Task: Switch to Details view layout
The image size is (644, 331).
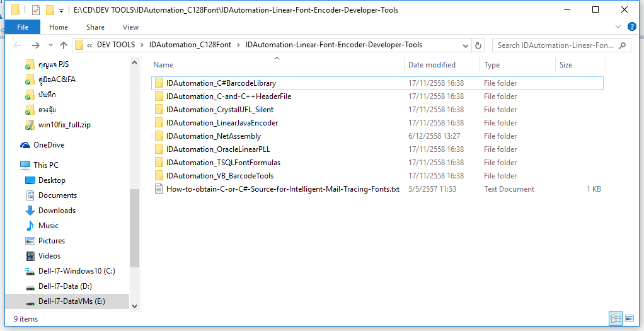Action: pyautogui.click(x=616, y=318)
